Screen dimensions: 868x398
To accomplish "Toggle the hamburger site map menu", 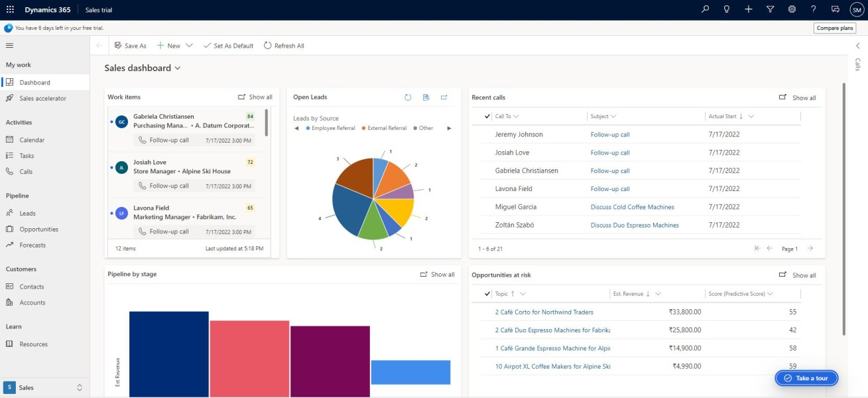I will (9, 45).
